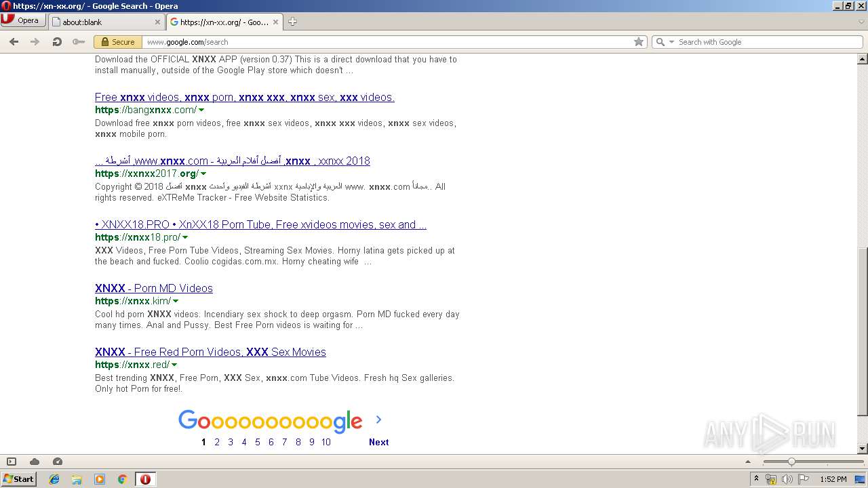The image size is (868, 488).
Task: Open the Opera main menu button
Action: point(23,20)
